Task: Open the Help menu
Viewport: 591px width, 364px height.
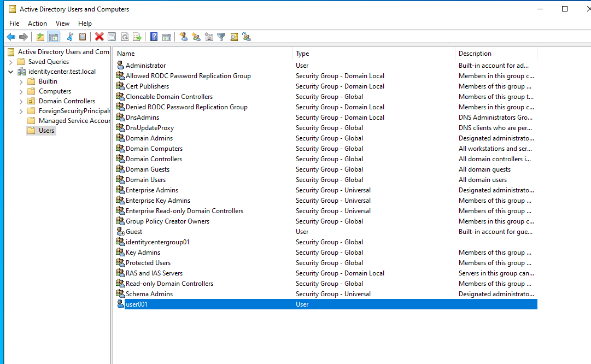Action: (85, 24)
